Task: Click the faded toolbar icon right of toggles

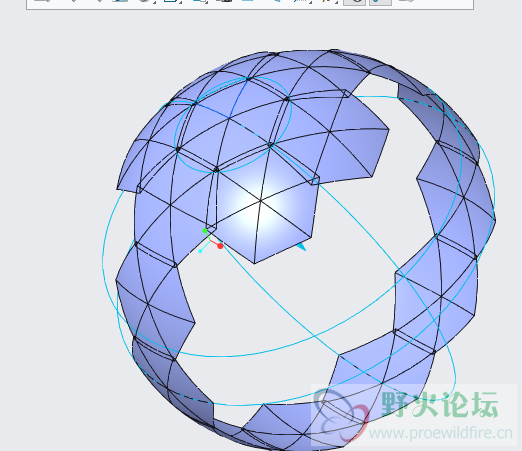Action: [x=406, y=1]
